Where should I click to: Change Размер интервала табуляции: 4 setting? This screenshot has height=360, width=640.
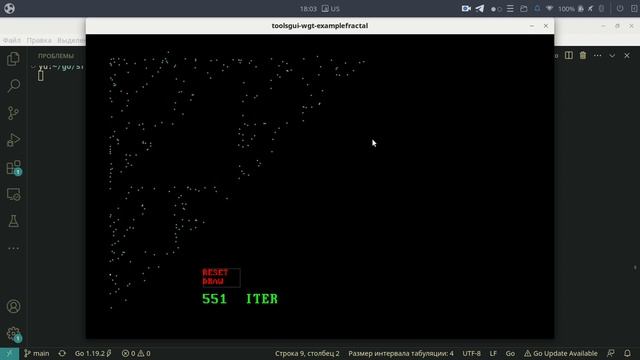point(401,353)
